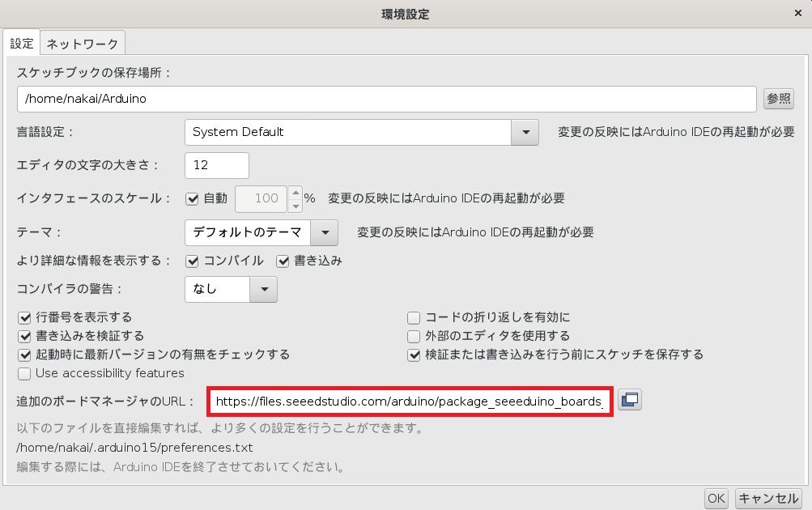Toggle 行番号を表示する checkbox
This screenshot has width=812, height=510.
[24, 317]
